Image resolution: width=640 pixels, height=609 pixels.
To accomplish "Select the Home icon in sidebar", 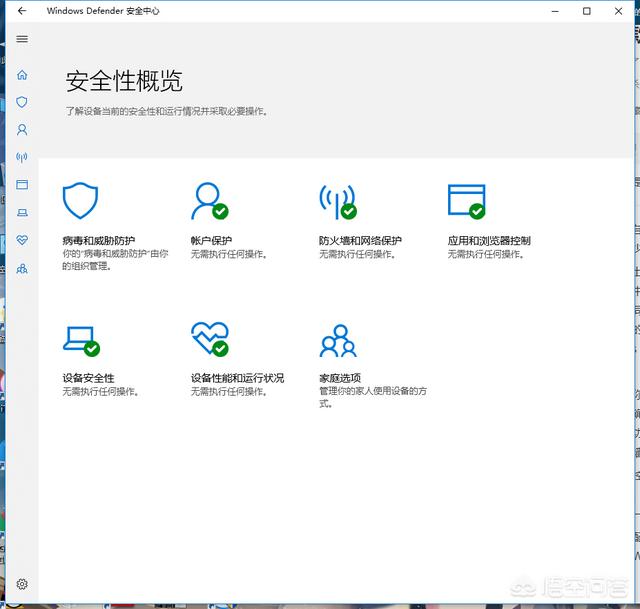I will click(x=22, y=75).
